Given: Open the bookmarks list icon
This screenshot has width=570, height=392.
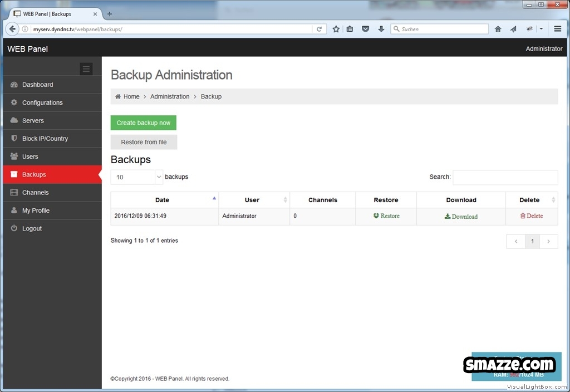Looking at the screenshot, I should click(x=350, y=29).
